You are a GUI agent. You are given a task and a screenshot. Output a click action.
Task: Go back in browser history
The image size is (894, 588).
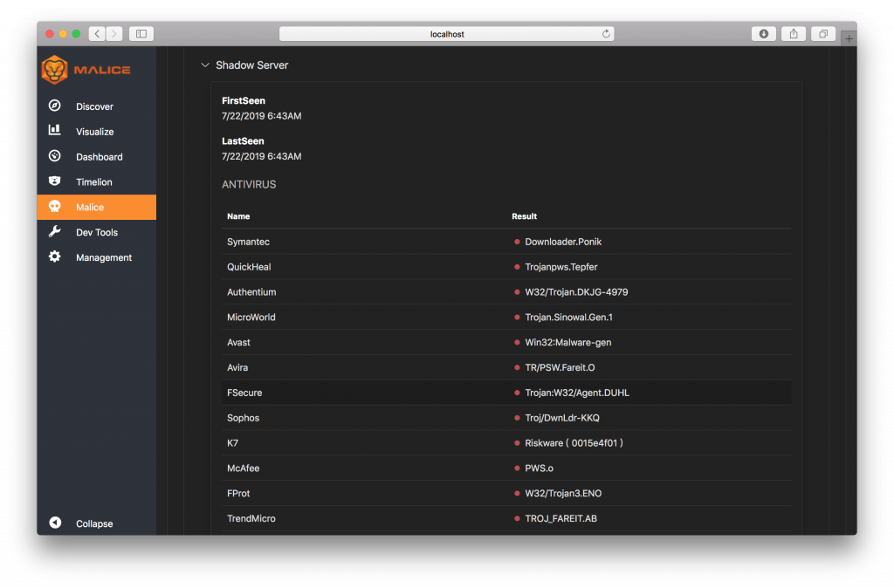(x=97, y=34)
